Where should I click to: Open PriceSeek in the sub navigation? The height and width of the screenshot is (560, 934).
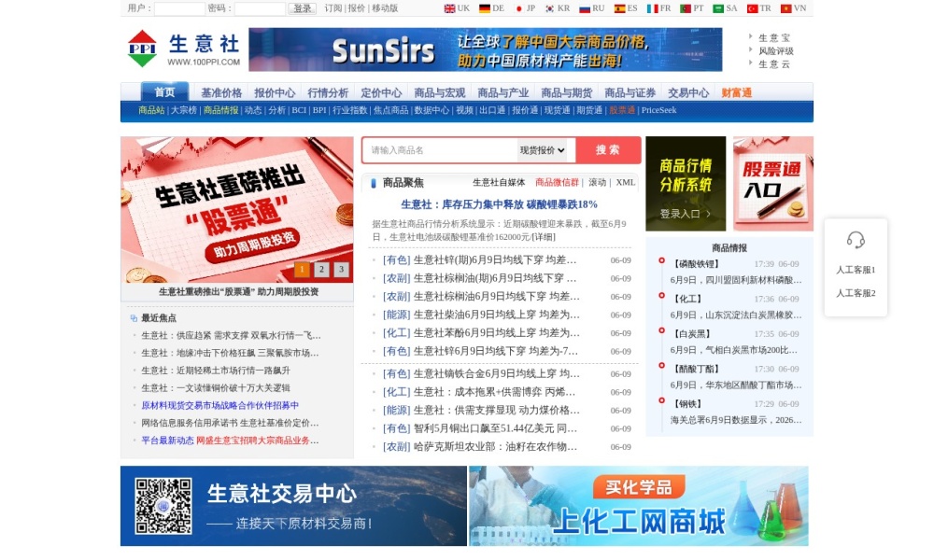[x=658, y=110]
